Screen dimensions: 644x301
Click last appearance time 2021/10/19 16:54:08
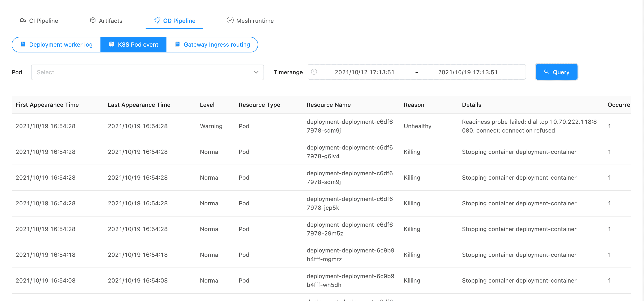[x=138, y=281]
